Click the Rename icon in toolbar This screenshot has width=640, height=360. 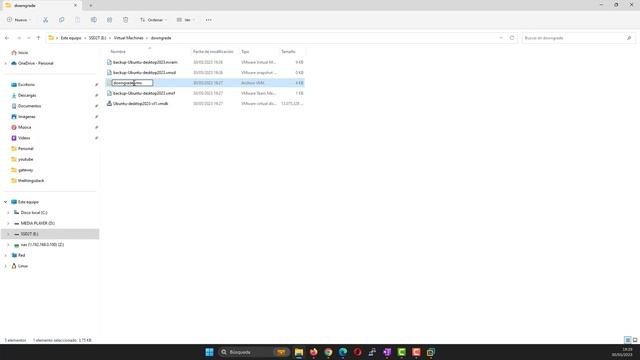pyautogui.click(x=93, y=20)
